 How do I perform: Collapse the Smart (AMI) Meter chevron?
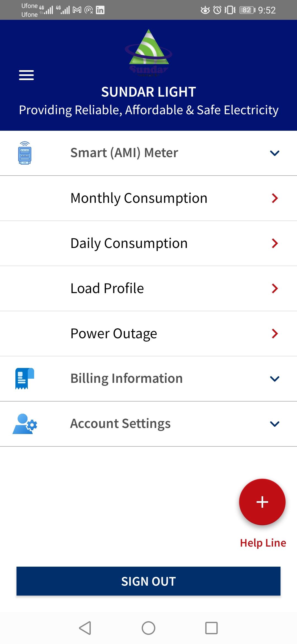(275, 153)
